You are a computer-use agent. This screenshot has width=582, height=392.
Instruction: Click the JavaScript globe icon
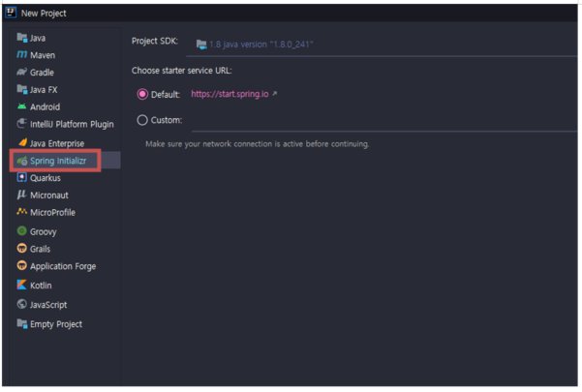click(x=22, y=304)
